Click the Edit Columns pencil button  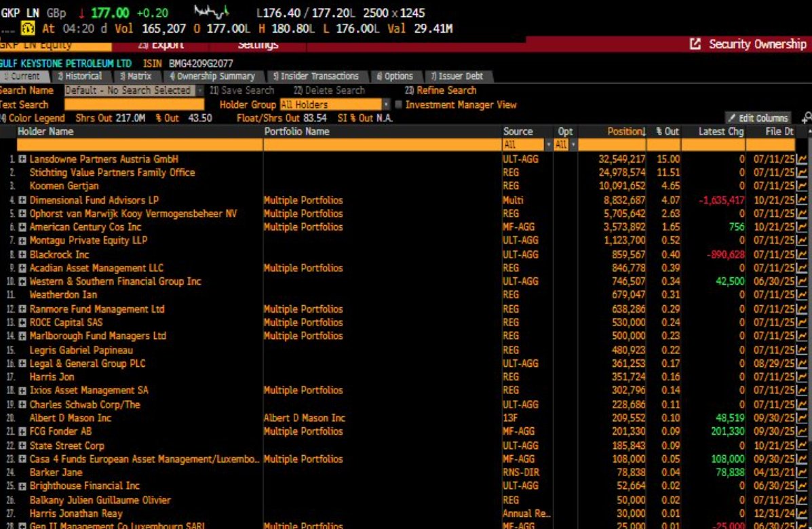coord(758,118)
